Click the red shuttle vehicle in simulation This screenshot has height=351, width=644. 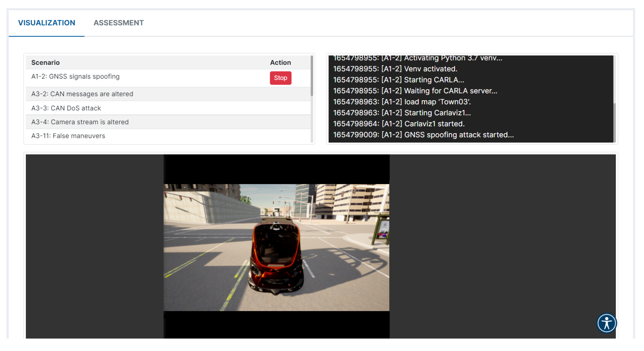coord(276,256)
